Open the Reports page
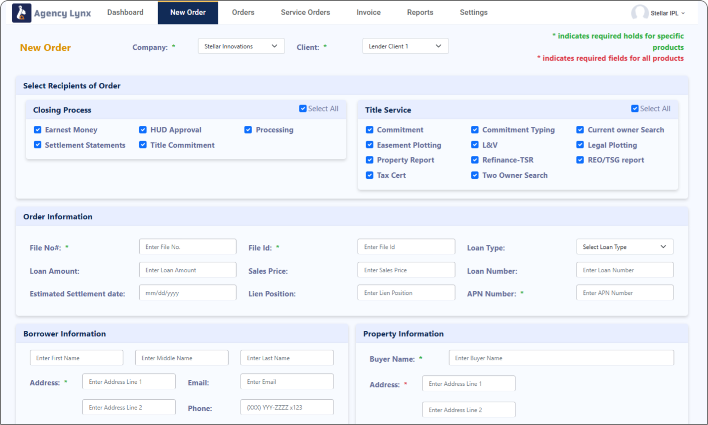The width and height of the screenshot is (708, 425). click(420, 12)
